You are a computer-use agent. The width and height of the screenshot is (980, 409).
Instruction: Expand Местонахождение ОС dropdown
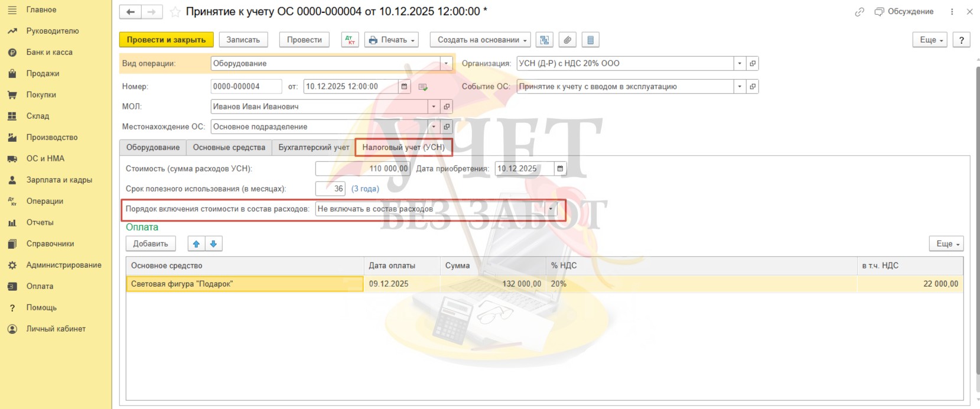point(434,126)
